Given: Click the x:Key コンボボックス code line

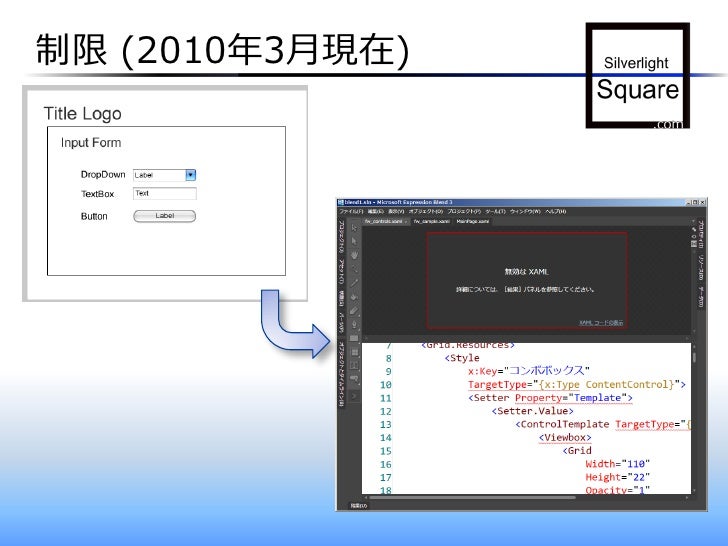Looking at the screenshot, I should (529, 370).
